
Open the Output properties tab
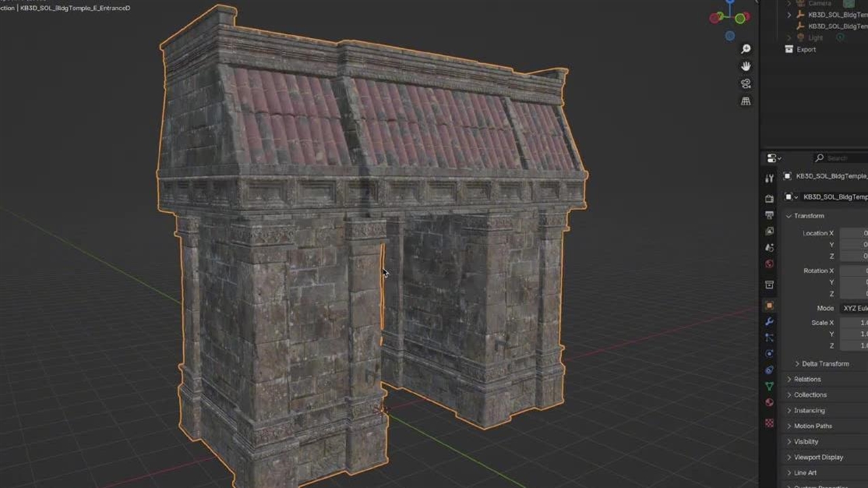(769, 215)
